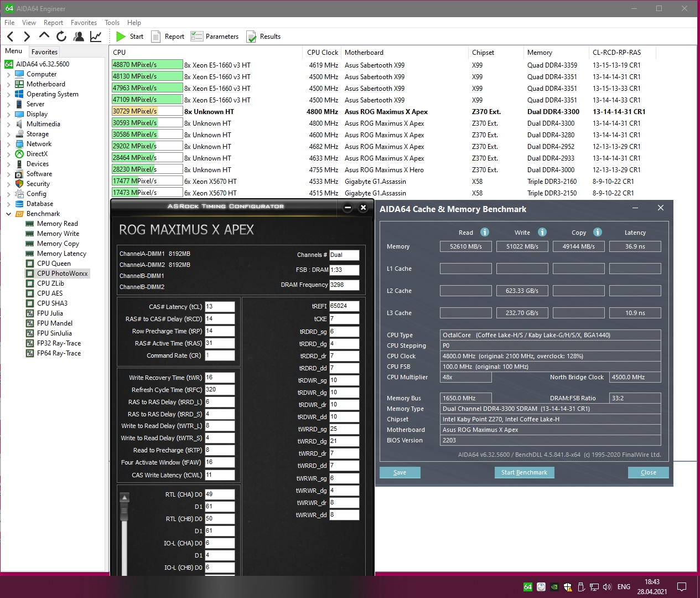700x598 pixels.
Task: Expand the Software tree node
Action: tap(8, 174)
